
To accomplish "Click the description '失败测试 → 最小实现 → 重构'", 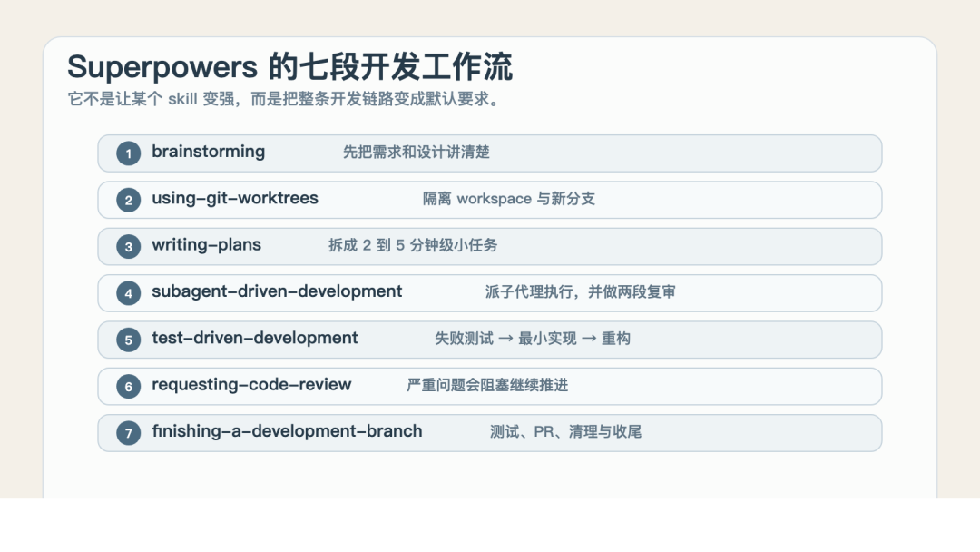I will coord(533,339).
